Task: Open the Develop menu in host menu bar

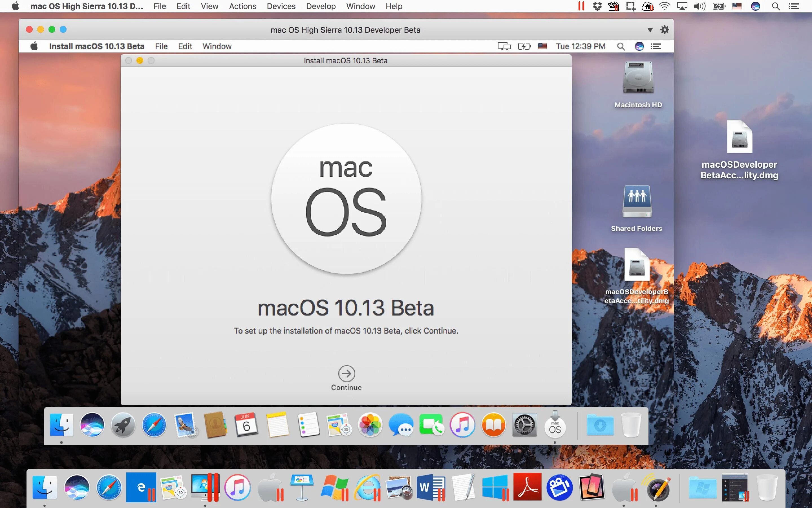Action: 321,6
